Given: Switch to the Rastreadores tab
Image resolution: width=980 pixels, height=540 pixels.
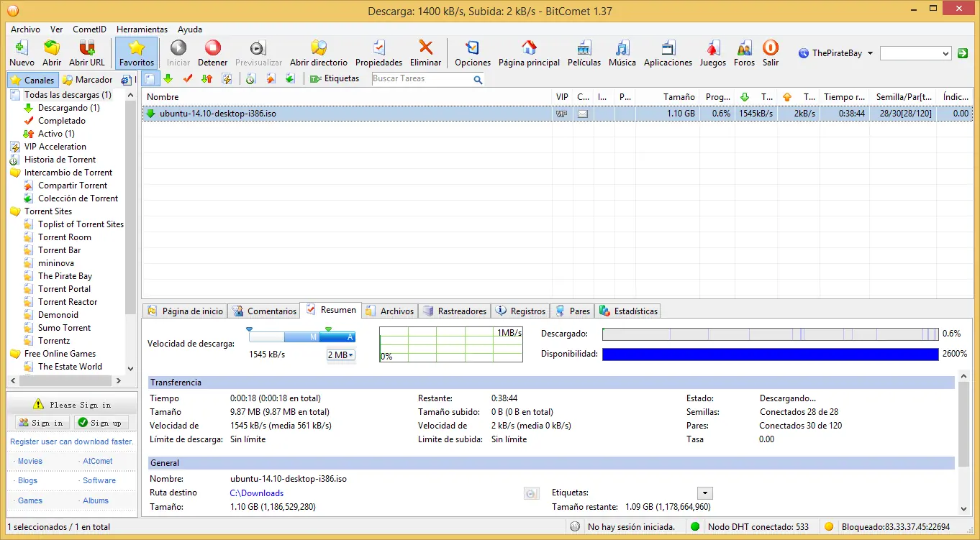Looking at the screenshot, I should [x=455, y=311].
